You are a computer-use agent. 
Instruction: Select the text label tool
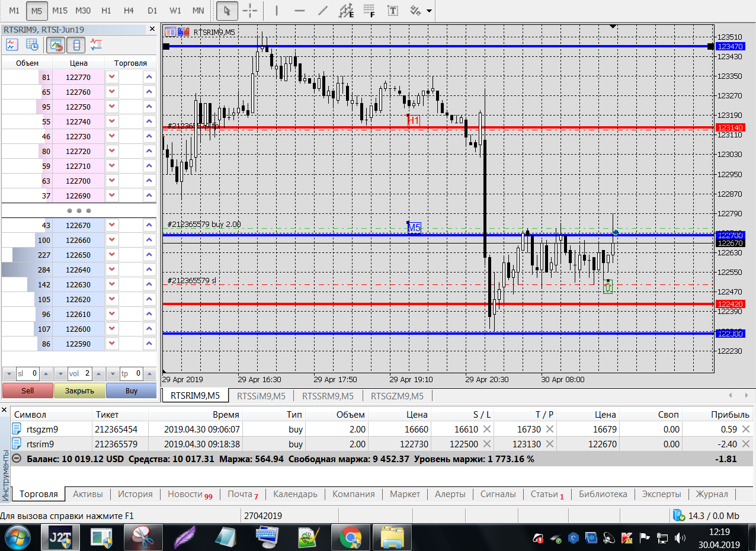pyautogui.click(x=392, y=11)
